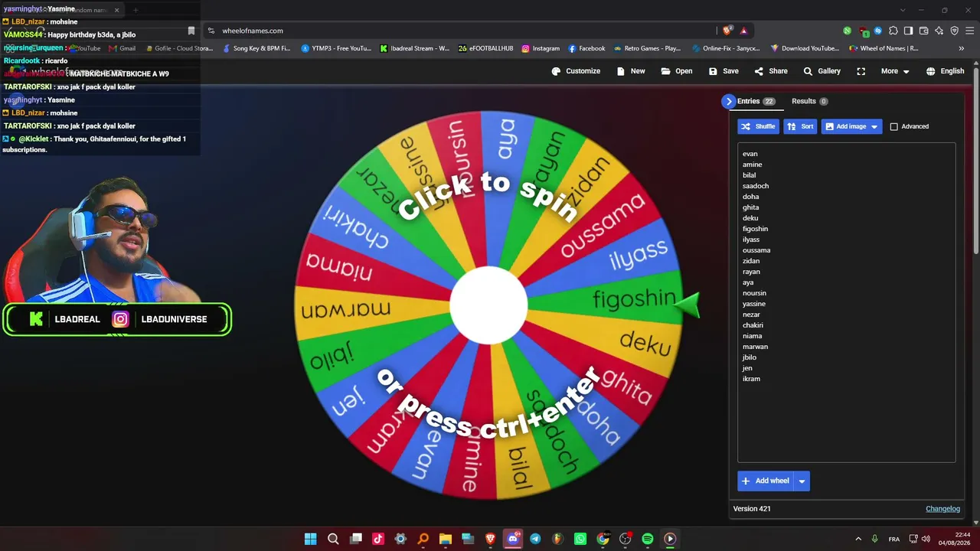Screen dimensions: 980x551
Task: Collapse the entries side panel
Action: [728, 101]
